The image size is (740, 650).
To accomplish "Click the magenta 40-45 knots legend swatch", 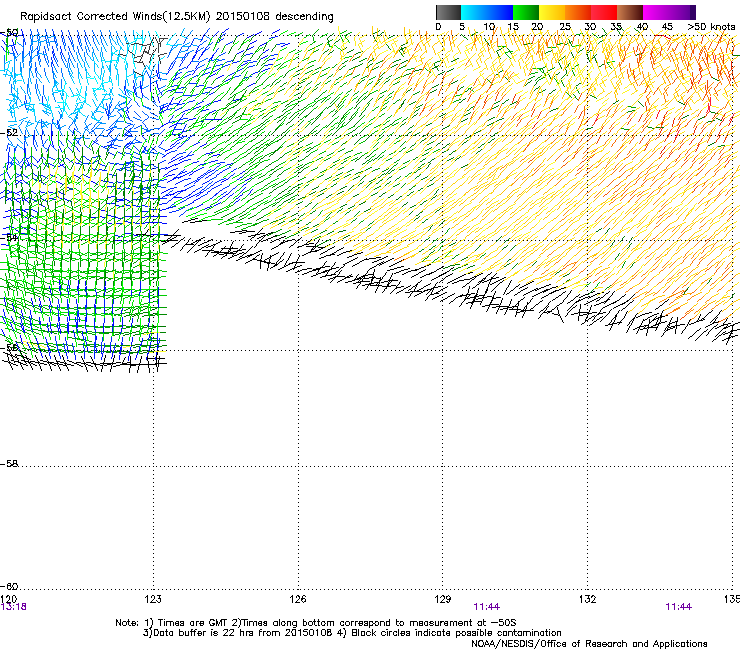I will coord(656,12).
